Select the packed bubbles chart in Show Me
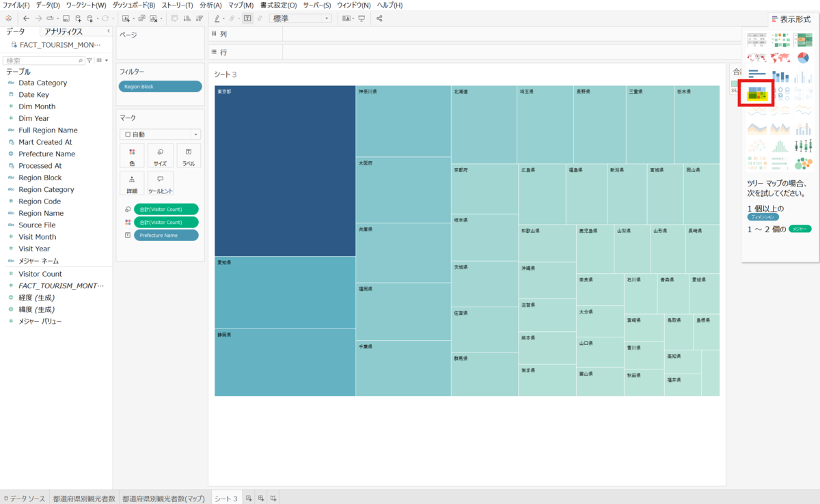The height and width of the screenshot is (504, 820). 804,163
